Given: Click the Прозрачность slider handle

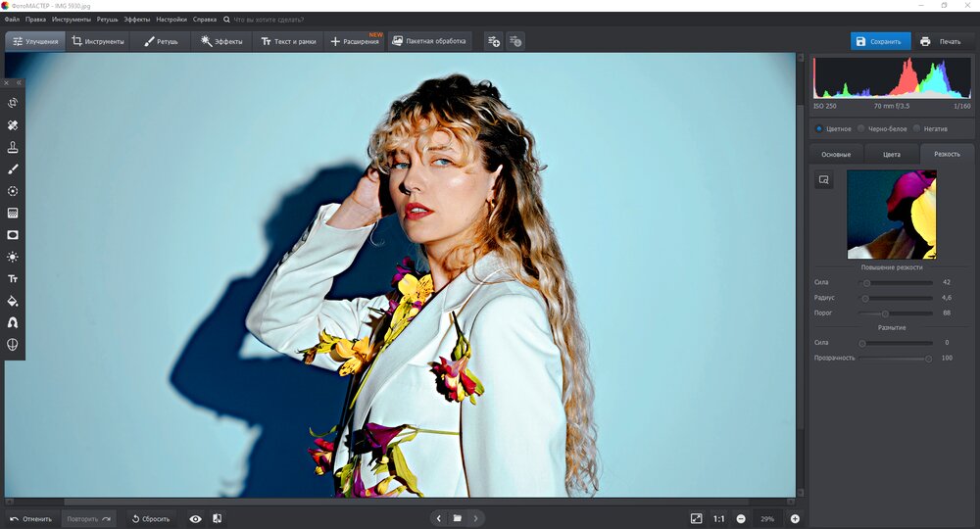Looking at the screenshot, I should [928, 359].
